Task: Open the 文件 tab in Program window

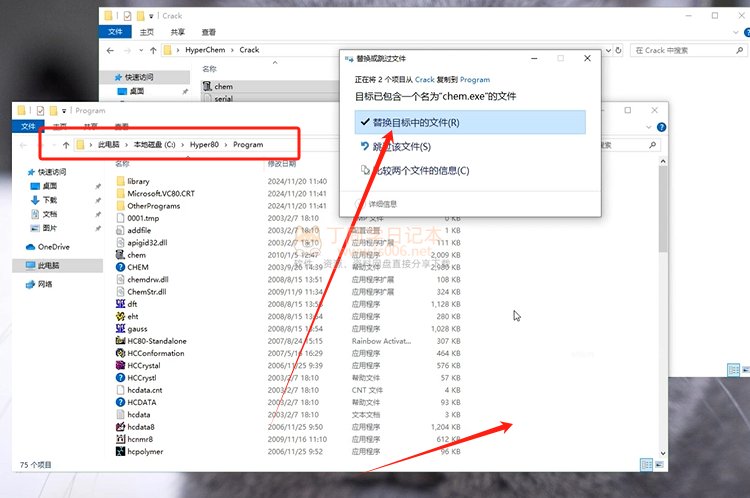Action: click(x=28, y=126)
